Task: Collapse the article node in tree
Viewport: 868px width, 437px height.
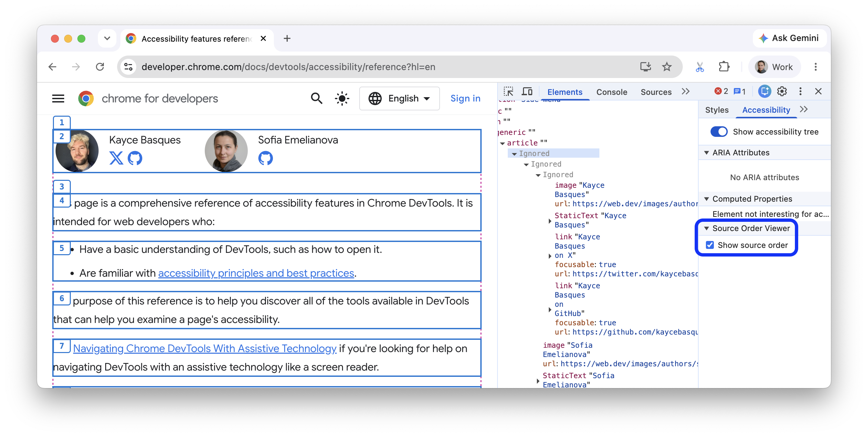Action: click(x=502, y=143)
